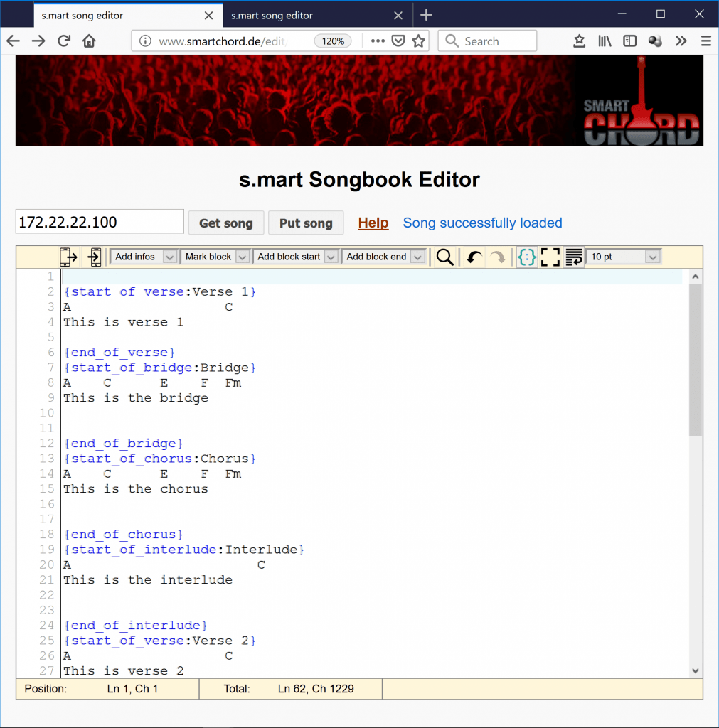Viewport: 719px width, 728px height.
Task: Click line '{start_of_verse:Verse 2}'
Action: click(x=160, y=641)
